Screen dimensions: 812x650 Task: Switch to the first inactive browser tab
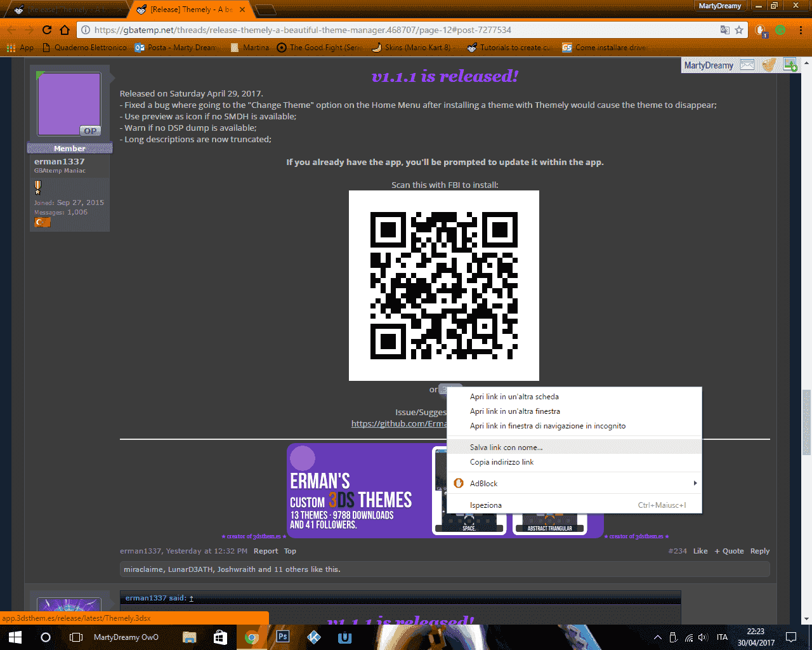[x=67, y=10]
